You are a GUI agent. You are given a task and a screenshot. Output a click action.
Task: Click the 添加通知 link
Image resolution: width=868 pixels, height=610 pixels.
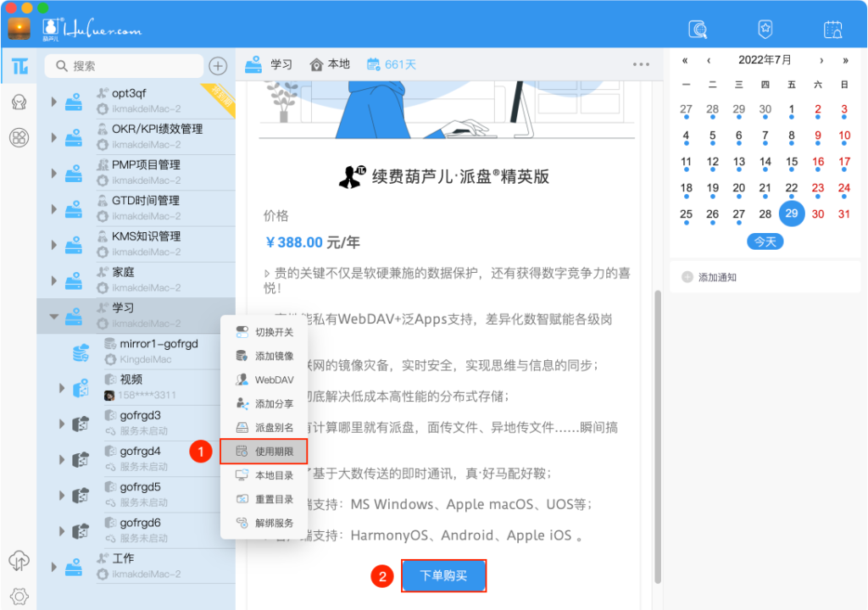(717, 277)
